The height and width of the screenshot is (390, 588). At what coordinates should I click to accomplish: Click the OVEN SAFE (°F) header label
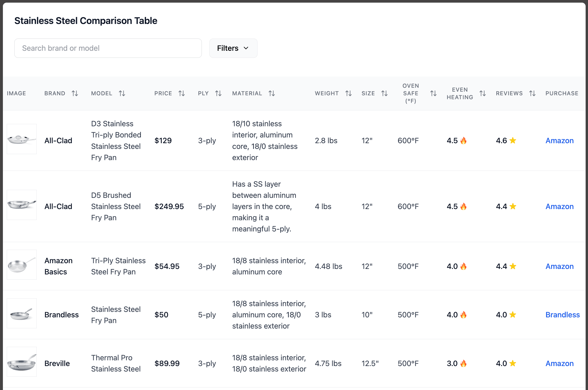click(x=411, y=93)
